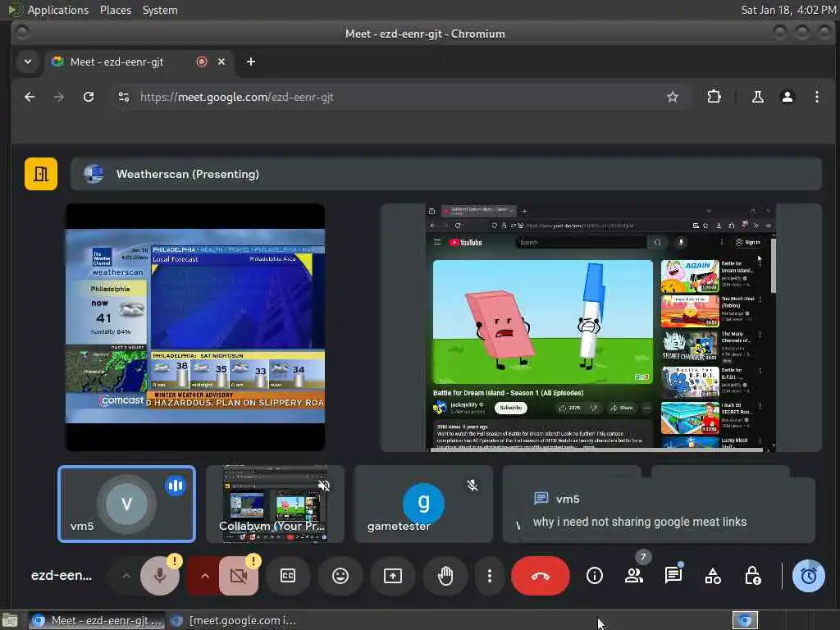
Task: Bookmark this page with the star
Action: pos(673,97)
